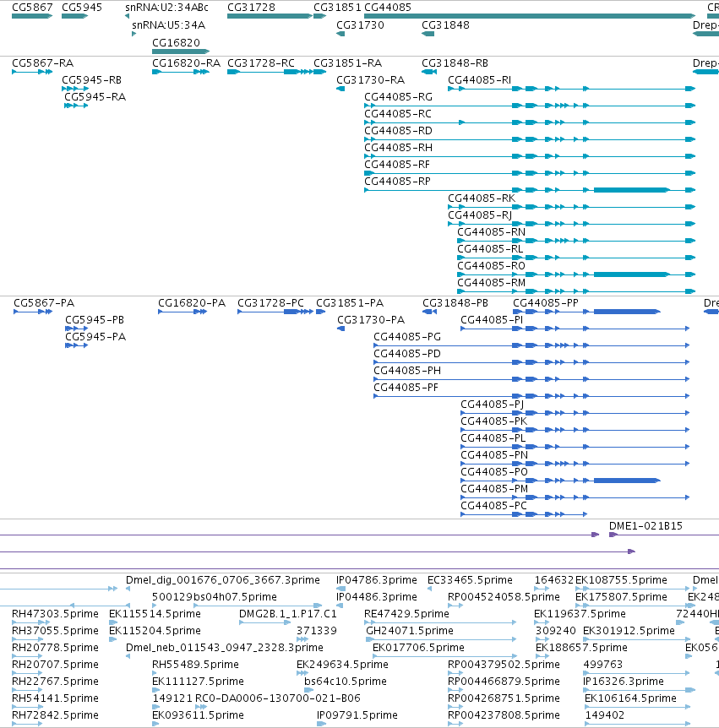Click the large CDS block of CG44085-PP

pos(627,312)
